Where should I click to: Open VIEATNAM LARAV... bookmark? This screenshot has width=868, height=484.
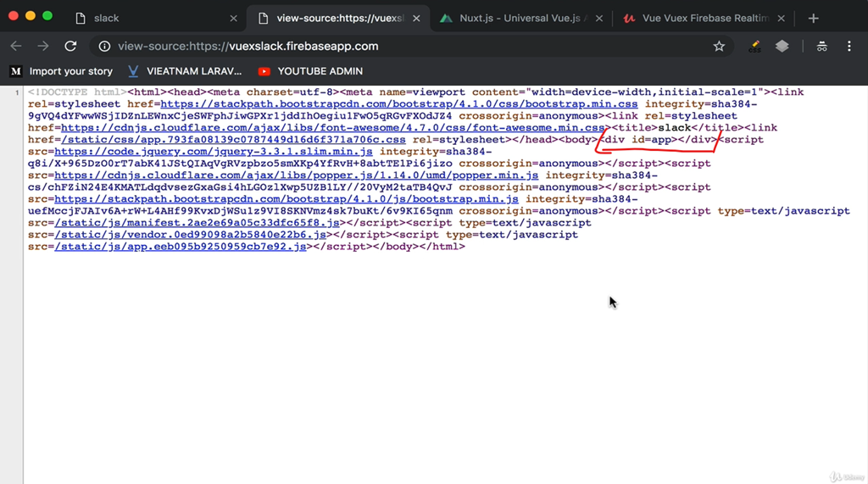coord(186,71)
